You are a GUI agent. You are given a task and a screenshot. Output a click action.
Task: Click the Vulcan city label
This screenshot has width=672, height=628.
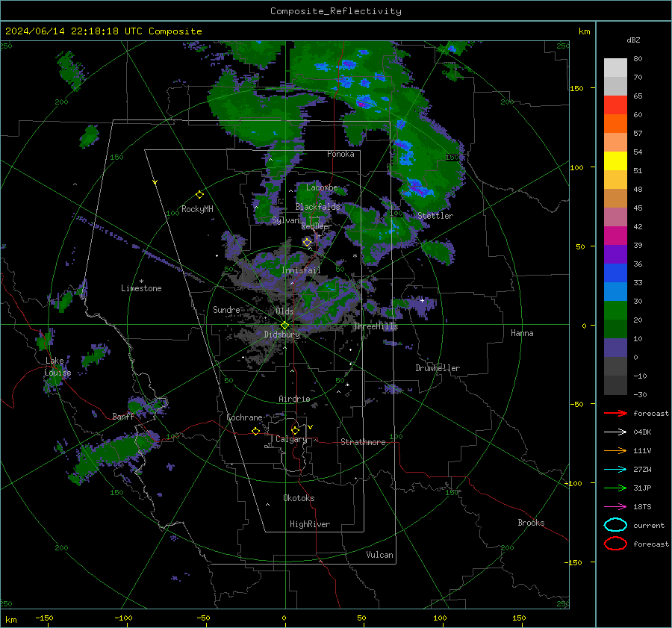point(380,555)
